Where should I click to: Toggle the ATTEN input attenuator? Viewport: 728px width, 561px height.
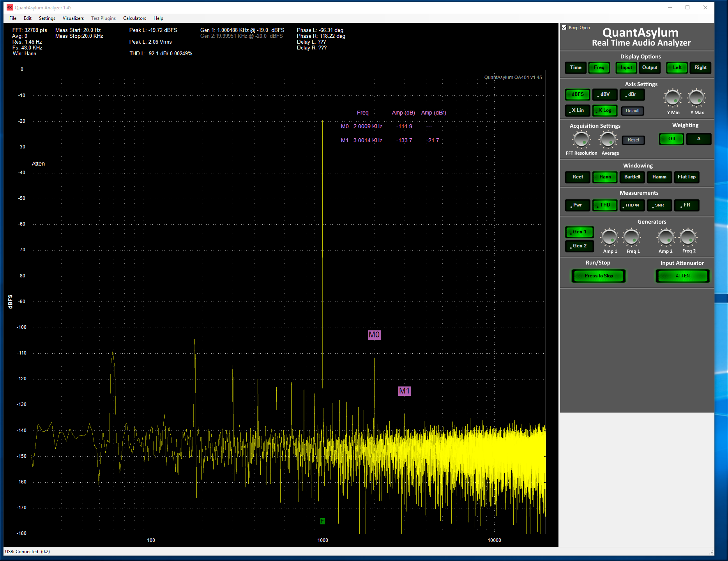(x=682, y=276)
